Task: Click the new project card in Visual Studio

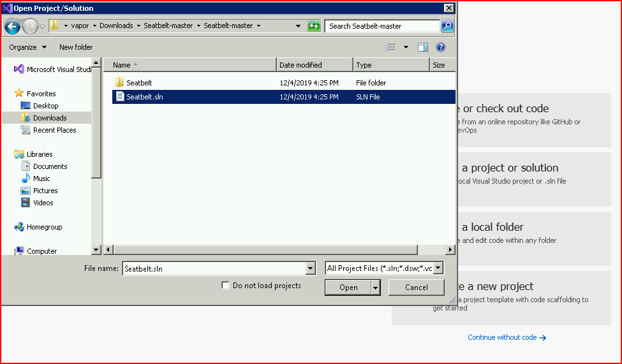Action: [x=535, y=298]
